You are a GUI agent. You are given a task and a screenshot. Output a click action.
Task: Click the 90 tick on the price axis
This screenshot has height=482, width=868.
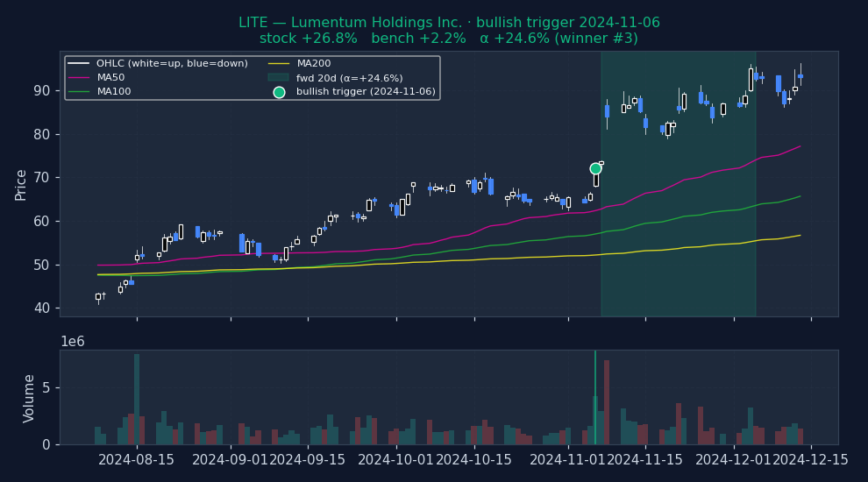[42, 91]
